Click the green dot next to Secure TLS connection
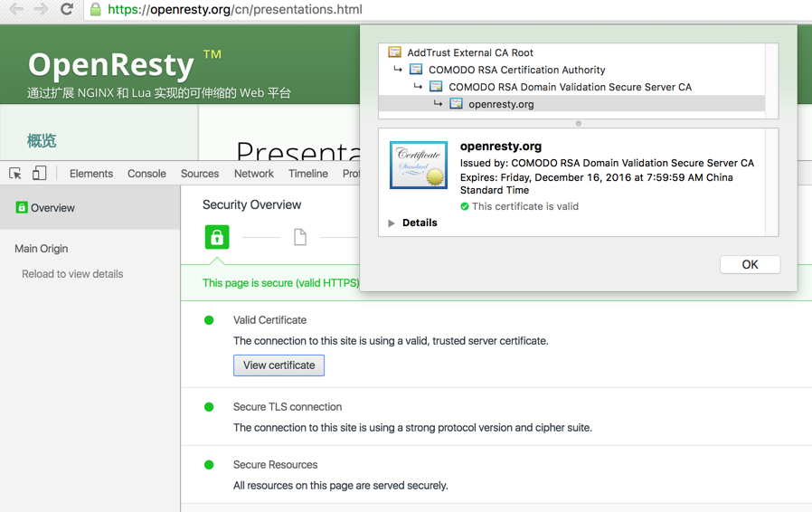Image resolution: width=812 pixels, height=512 pixels. click(209, 407)
